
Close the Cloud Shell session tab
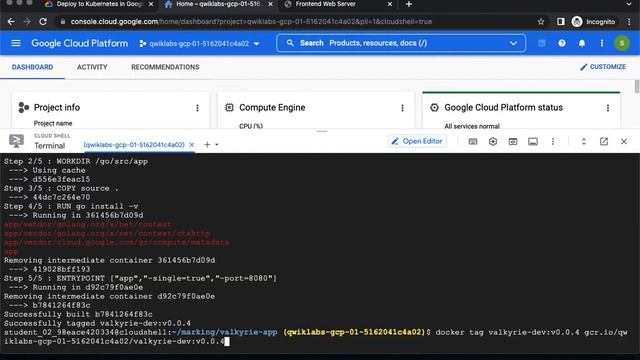[191, 144]
